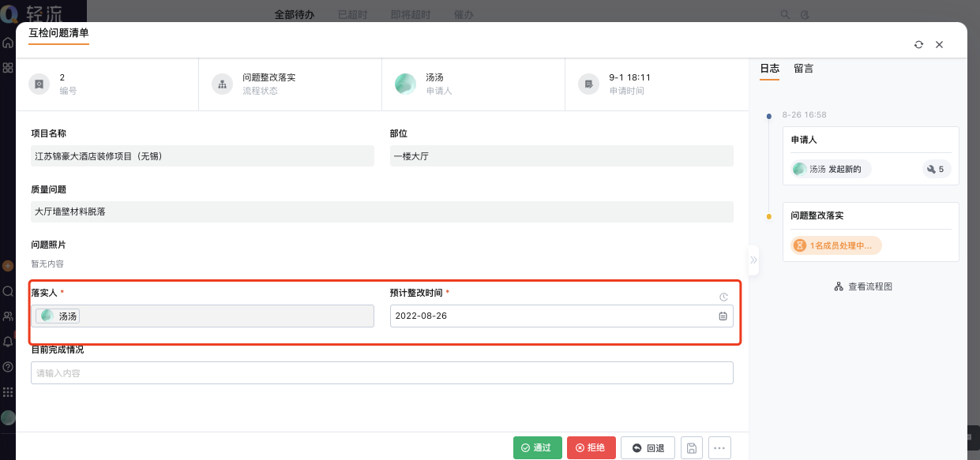Open 查看流程图 link

coord(863,286)
